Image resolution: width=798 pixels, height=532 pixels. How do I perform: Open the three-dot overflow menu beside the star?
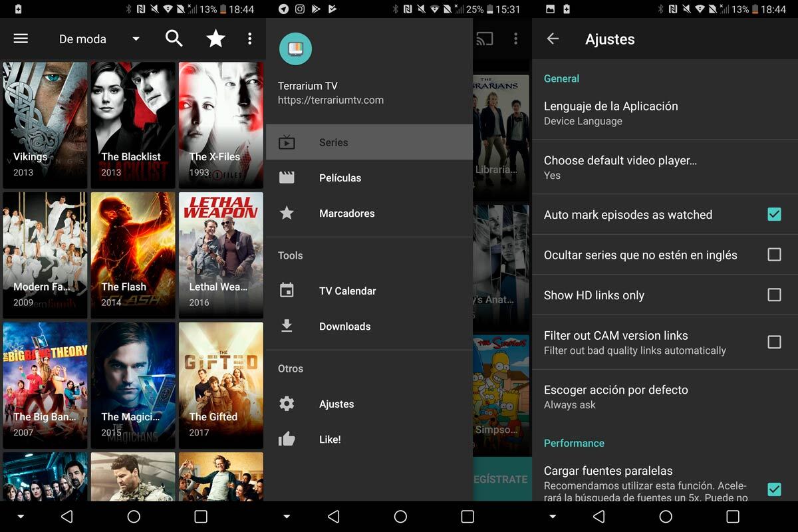click(249, 39)
